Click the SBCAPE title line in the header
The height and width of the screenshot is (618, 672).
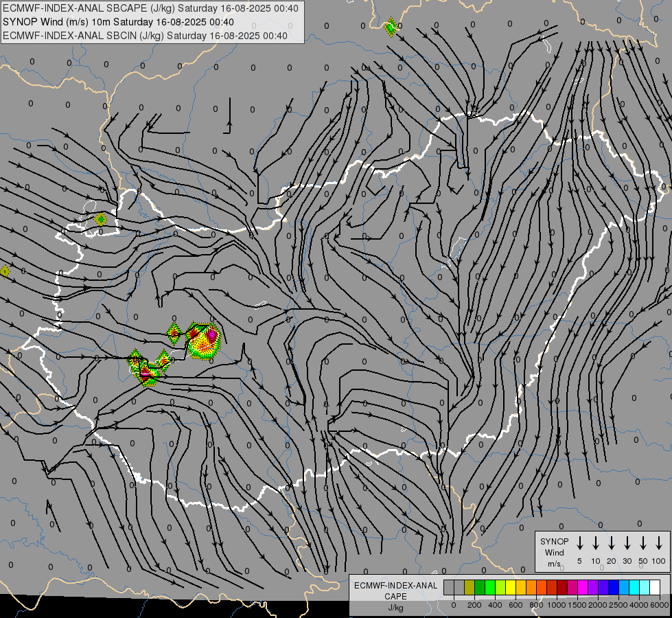(x=150, y=8)
